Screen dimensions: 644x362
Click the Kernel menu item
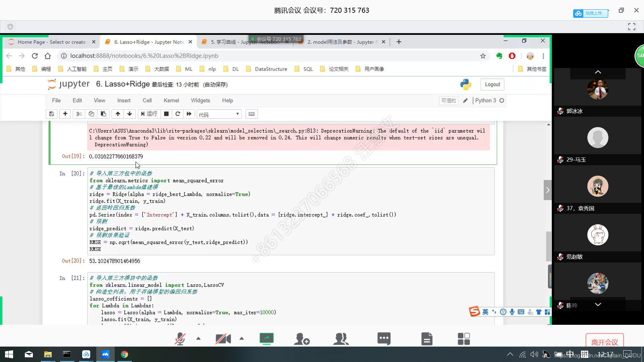[x=171, y=100]
